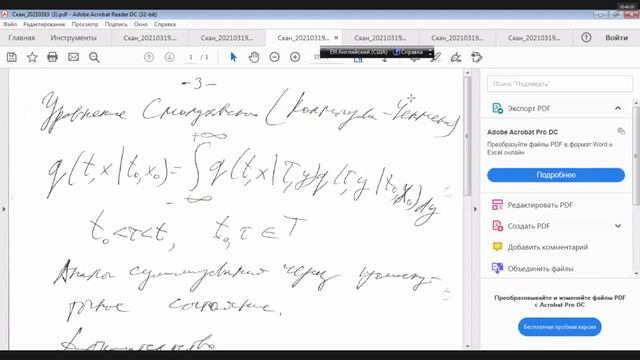
Task: Select Добавить комментарий tool
Action: pyautogui.click(x=548, y=247)
